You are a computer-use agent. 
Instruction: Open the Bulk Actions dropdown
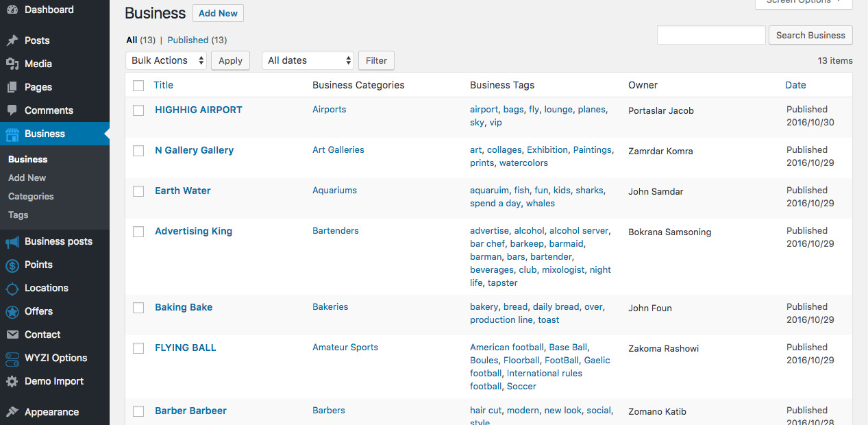pyautogui.click(x=166, y=60)
